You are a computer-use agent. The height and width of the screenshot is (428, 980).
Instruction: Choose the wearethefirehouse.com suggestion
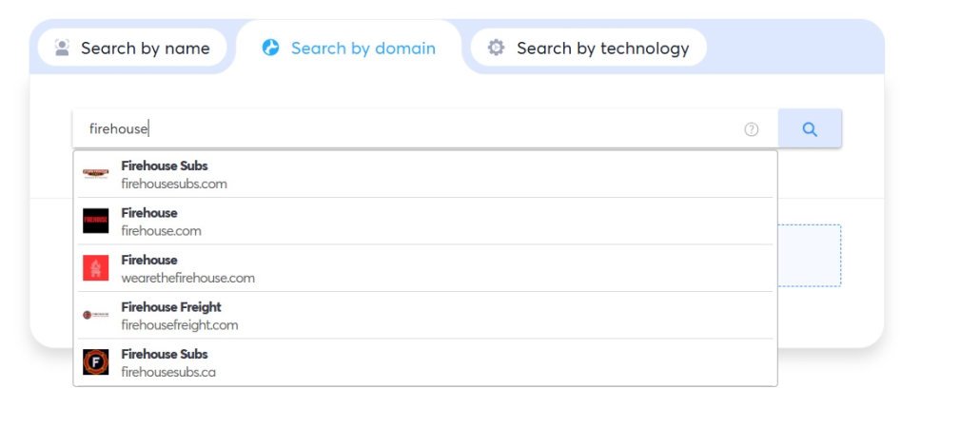425,268
